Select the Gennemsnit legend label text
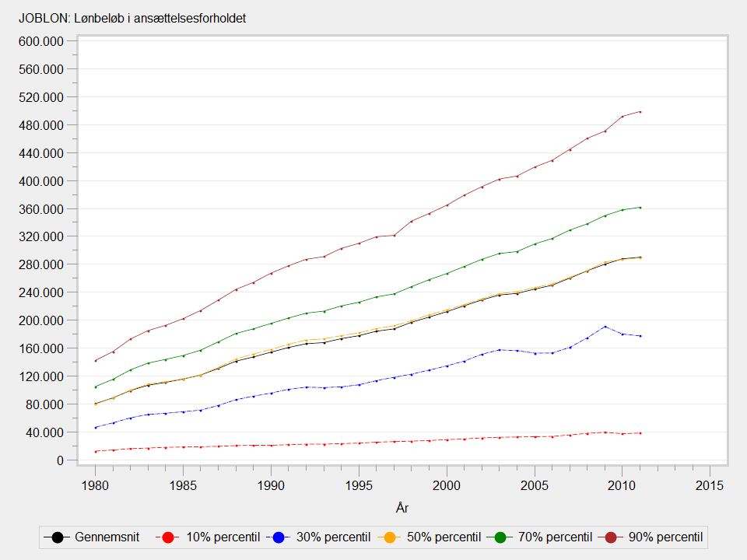 [x=106, y=537]
